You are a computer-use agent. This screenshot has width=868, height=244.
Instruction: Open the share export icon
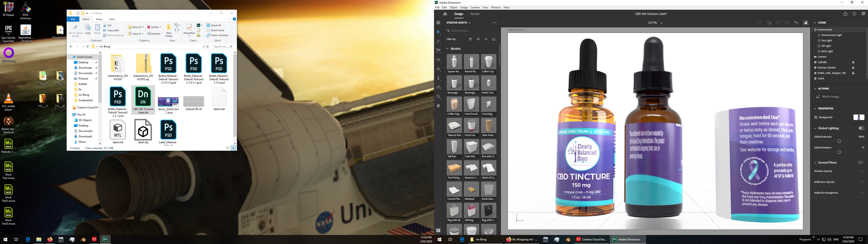coord(845,14)
